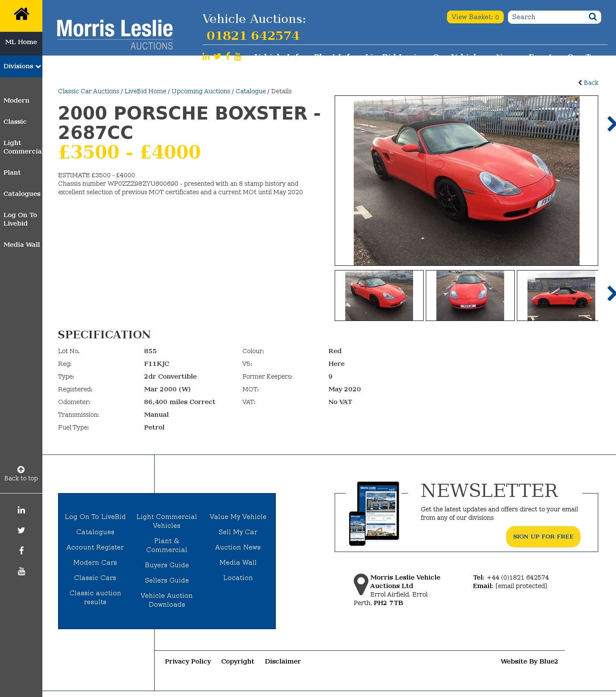Follow LiveBid Home breadcrumb link

pyautogui.click(x=145, y=91)
